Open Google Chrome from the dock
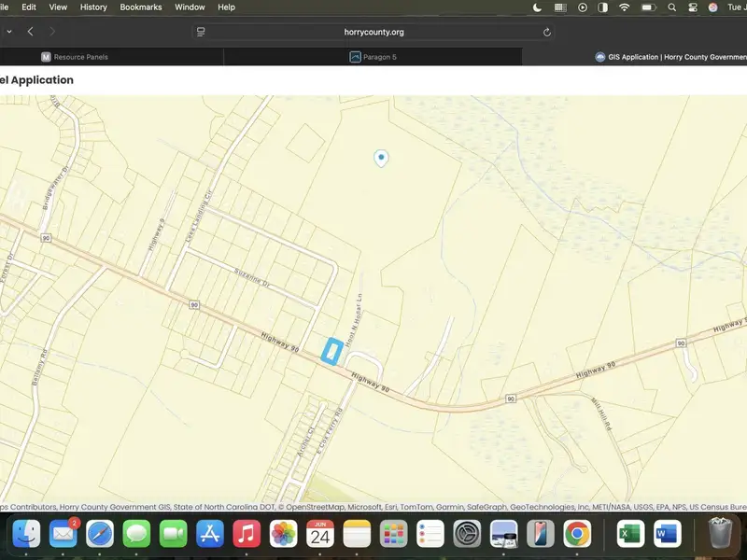Screen dimensions: 747x560 577,534
